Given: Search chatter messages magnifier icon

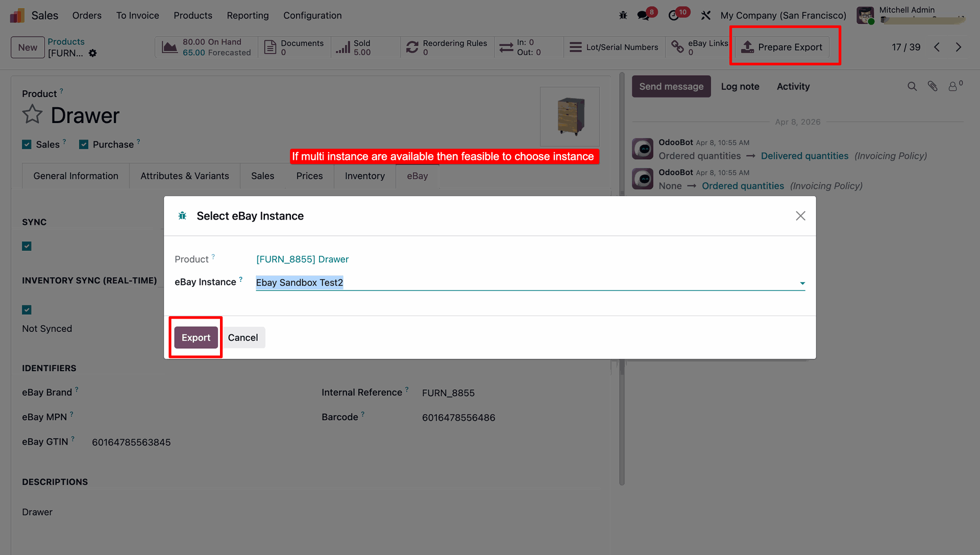Looking at the screenshot, I should [912, 86].
